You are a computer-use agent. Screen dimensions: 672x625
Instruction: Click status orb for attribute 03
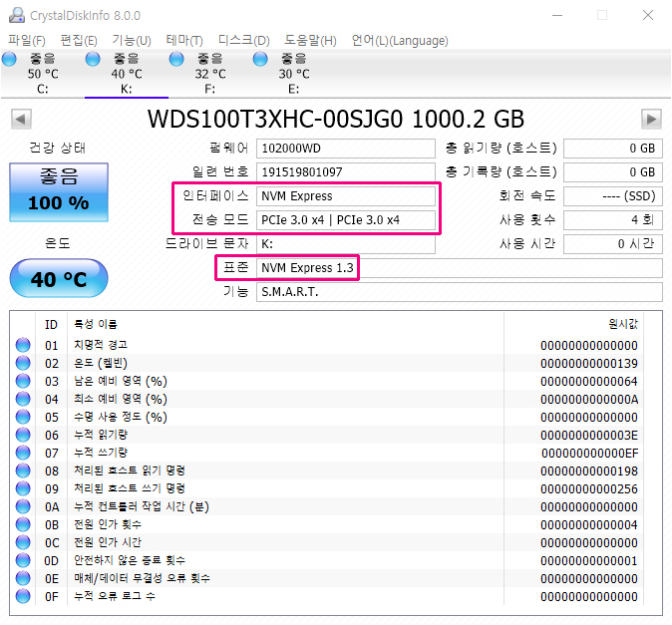tap(23, 381)
